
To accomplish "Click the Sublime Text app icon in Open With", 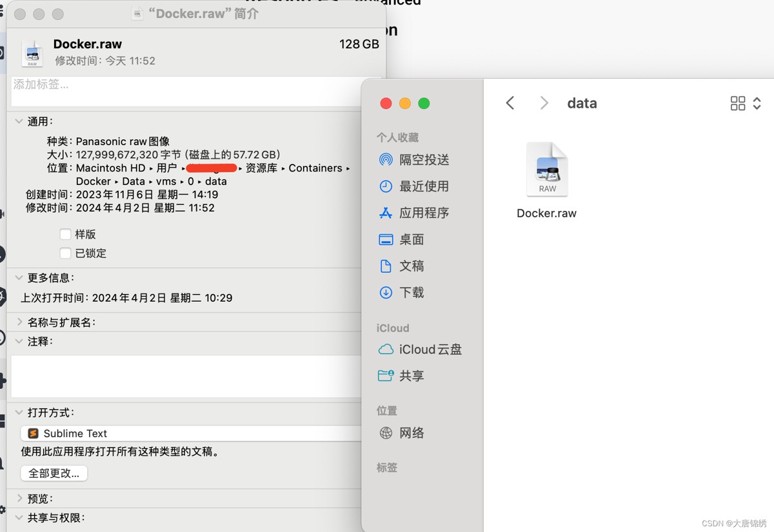I will [33, 433].
